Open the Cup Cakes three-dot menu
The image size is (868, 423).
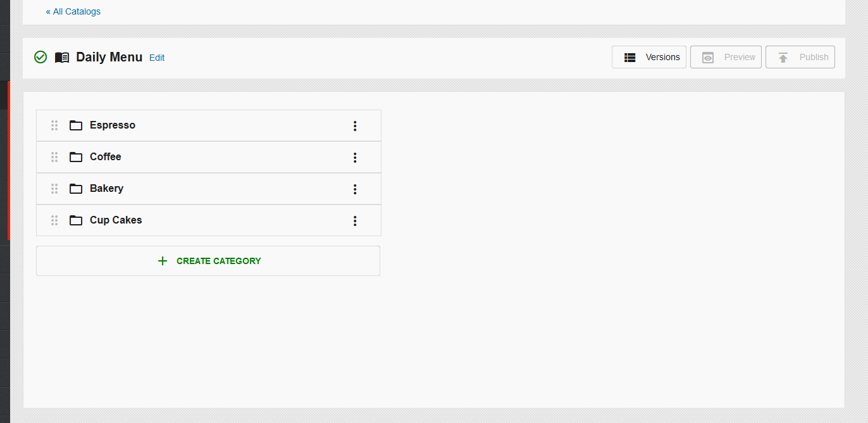tap(355, 221)
